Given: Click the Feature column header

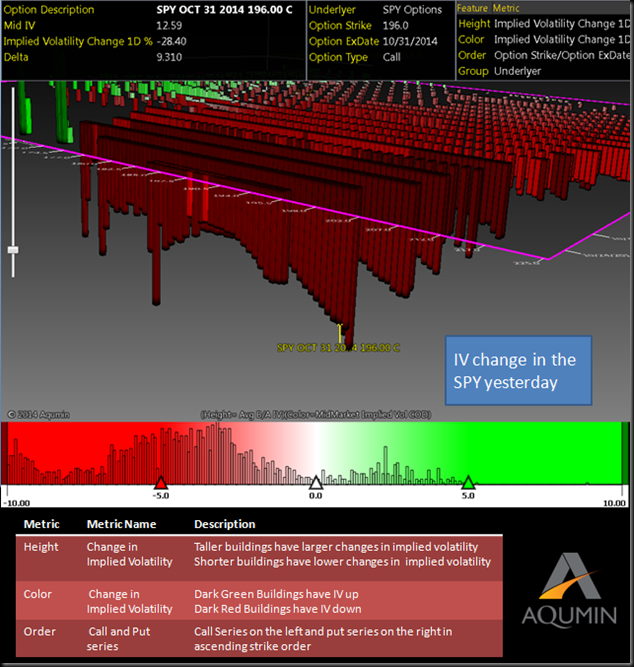Looking at the screenshot, I should (472, 8).
